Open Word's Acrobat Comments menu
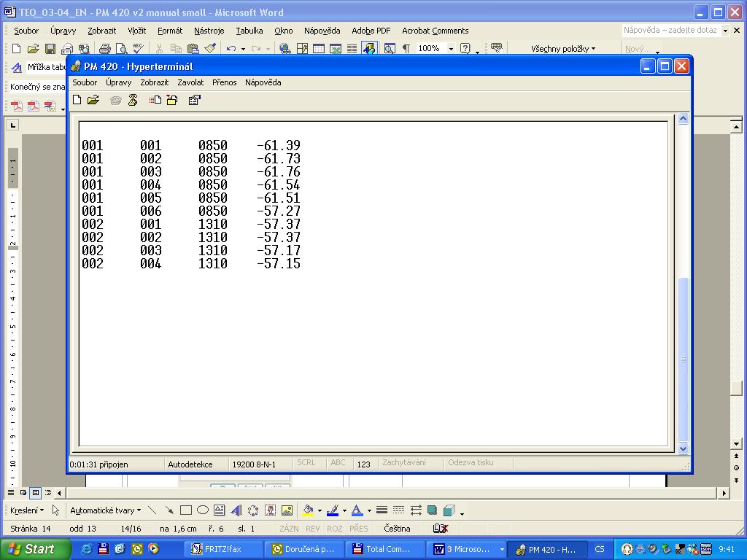 coord(436,31)
